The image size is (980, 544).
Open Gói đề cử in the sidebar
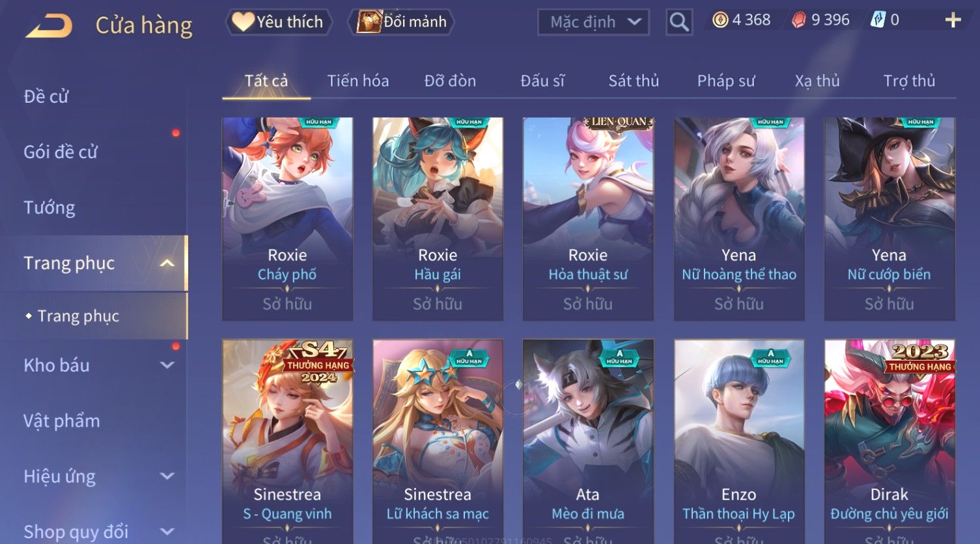tap(61, 152)
